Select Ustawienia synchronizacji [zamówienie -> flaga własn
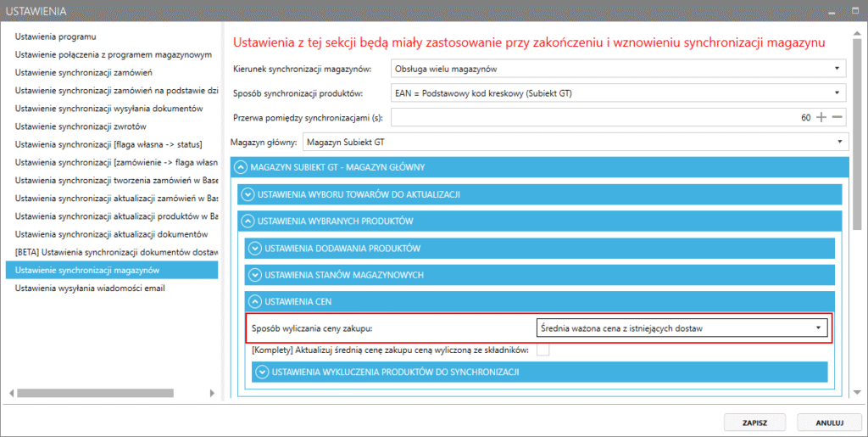This screenshot has height=437, width=868. (116, 162)
